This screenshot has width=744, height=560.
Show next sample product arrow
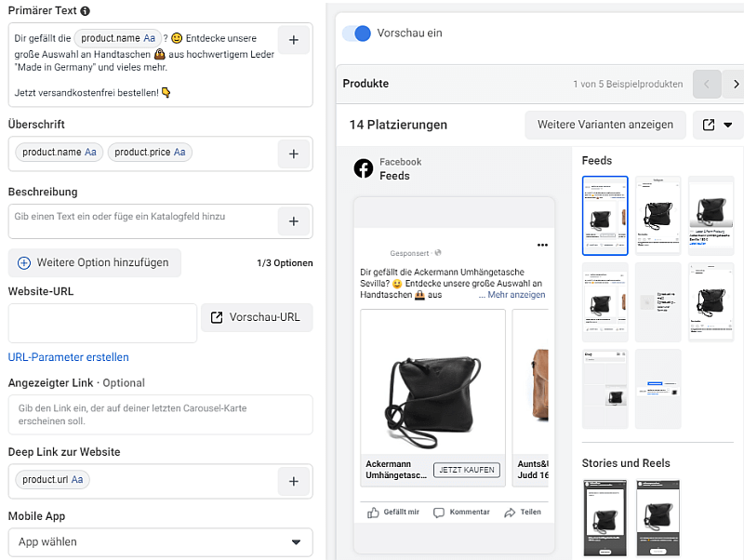click(736, 84)
